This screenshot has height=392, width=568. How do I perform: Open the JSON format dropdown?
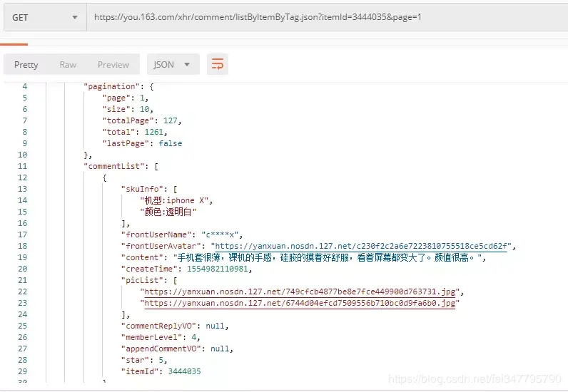(173, 65)
